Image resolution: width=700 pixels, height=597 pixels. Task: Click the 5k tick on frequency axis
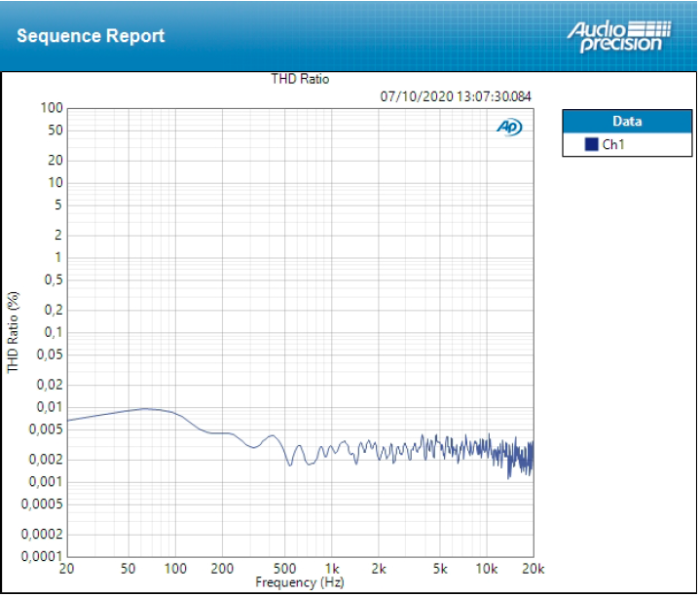(440, 569)
